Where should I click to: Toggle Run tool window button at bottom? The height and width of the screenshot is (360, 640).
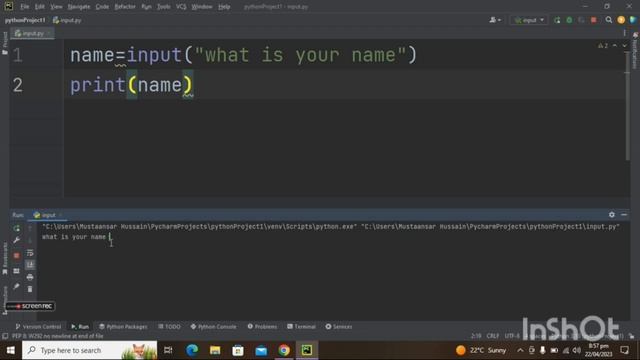click(x=80, y=327)
